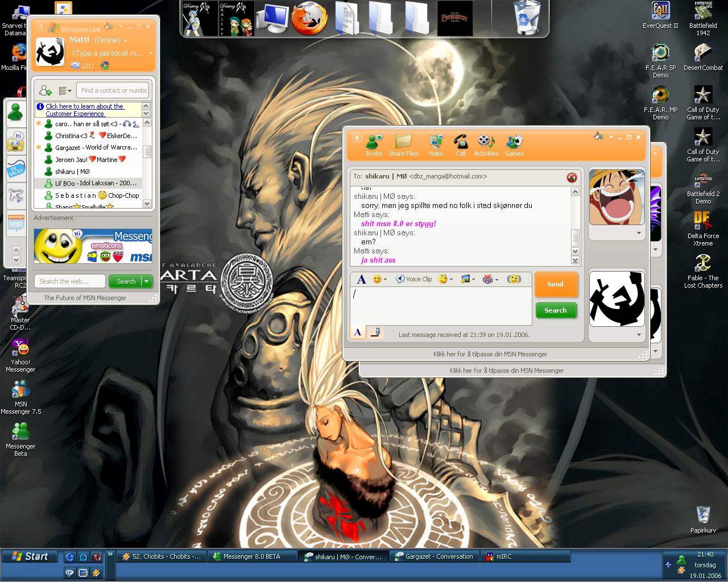The height and width of the screenshot is (582, 728).
Task: Open the color scheme paintbrush in Messenger window
Action: [109, 26]
